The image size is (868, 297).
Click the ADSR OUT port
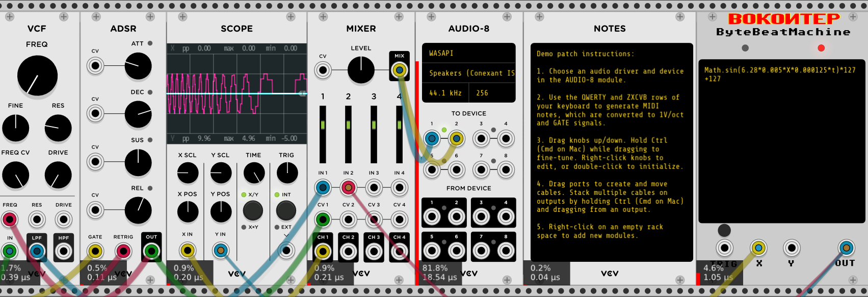pos(151,251)
